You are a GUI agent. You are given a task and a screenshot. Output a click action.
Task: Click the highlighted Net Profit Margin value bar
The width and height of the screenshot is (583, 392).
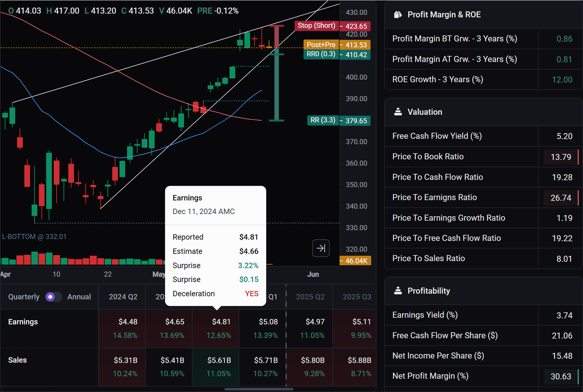[561, 376]
